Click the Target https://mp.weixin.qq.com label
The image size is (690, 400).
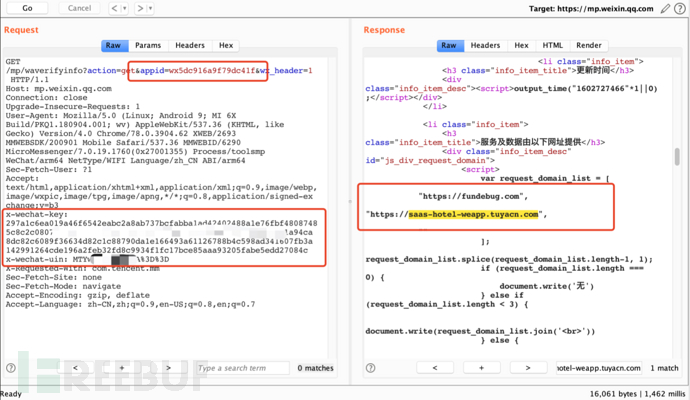(x=591, y=8)
